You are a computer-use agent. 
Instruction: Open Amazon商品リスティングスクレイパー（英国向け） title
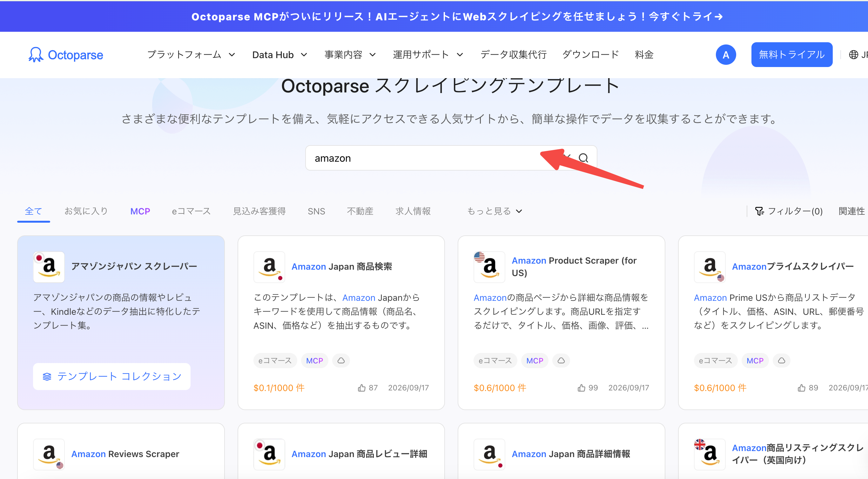[x=797, y=454]
